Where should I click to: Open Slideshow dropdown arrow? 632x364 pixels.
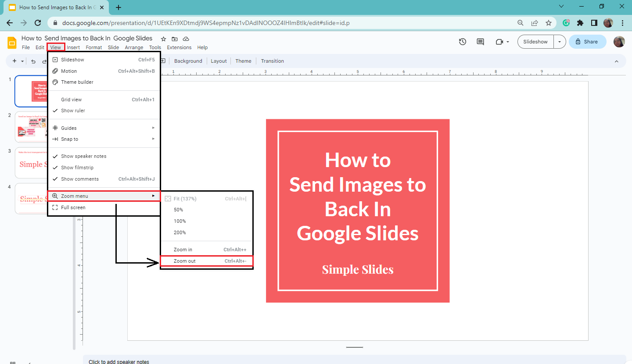pyautogui.click(x=559, y=42)
